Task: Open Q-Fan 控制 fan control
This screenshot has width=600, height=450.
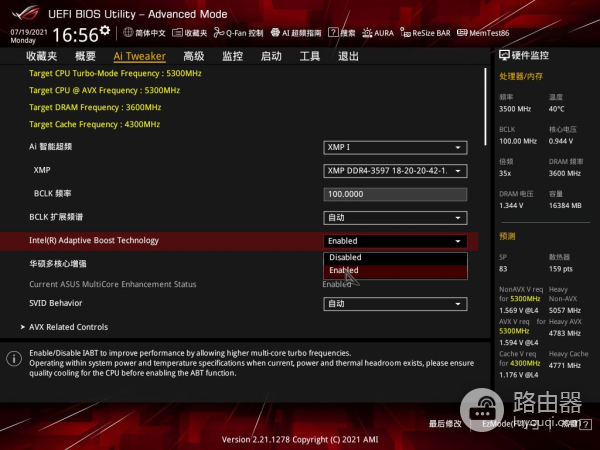Action: tap(236, 33)
